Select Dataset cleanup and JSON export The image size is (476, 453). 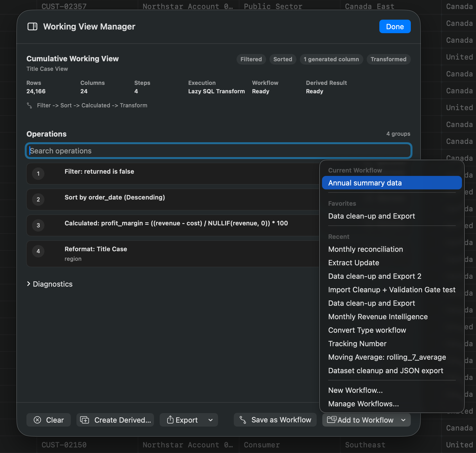pos(392,371)
